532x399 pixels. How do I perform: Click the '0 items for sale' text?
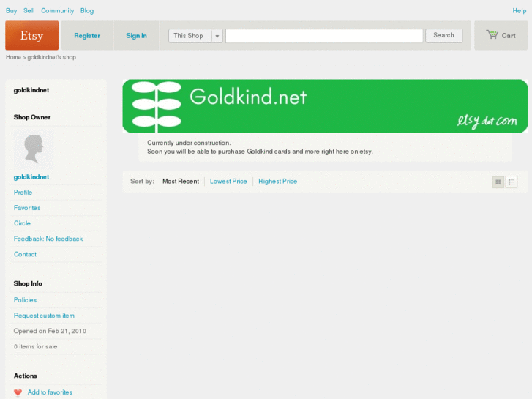[x=35, y=347]
